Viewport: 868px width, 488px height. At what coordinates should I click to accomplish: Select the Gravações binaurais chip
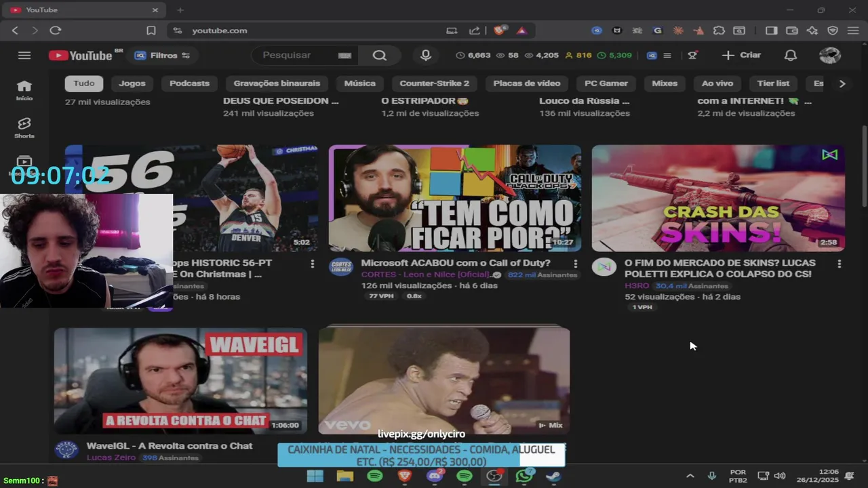tap(277, 83)
